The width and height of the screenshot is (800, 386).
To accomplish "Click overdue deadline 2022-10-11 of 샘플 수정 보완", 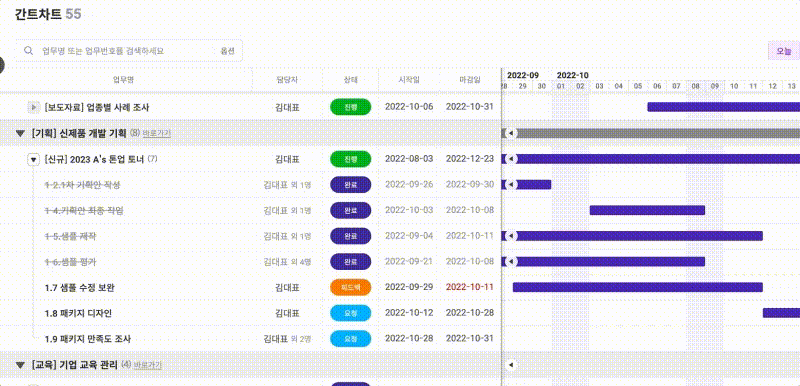I will pyautogui.click(x=470, y=287).
